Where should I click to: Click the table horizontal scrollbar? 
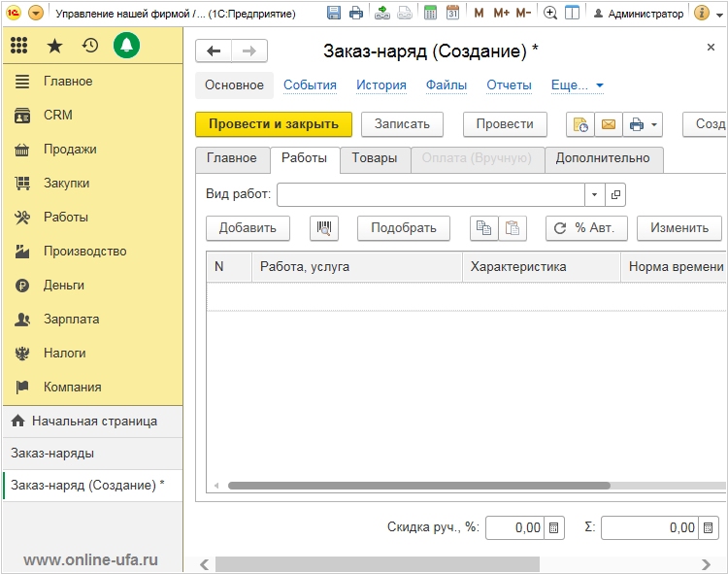[x=417, y=486]
